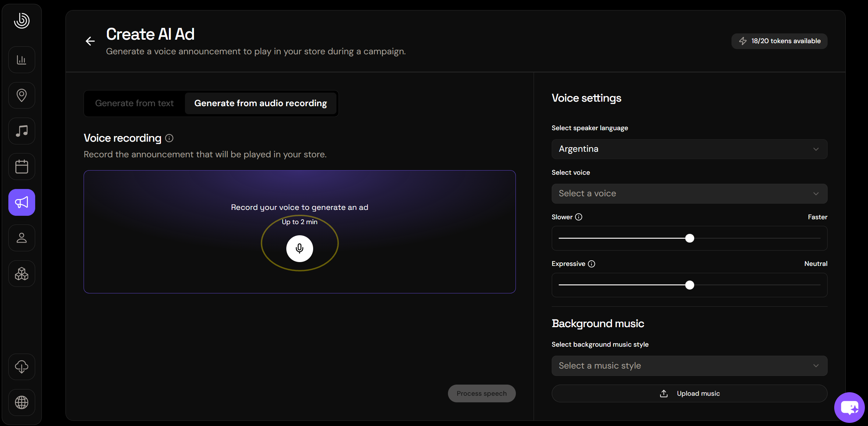This screenshot has height=426, width=868.
Task: Click the info icon next to Expressive
Action: click(591, 264)
